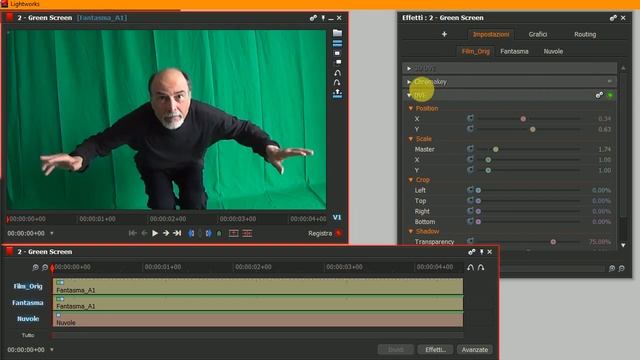Mark out point with blue marker icon
This screenshot has height=360, width=640.
pyautogui.click(x=209, y=233)
